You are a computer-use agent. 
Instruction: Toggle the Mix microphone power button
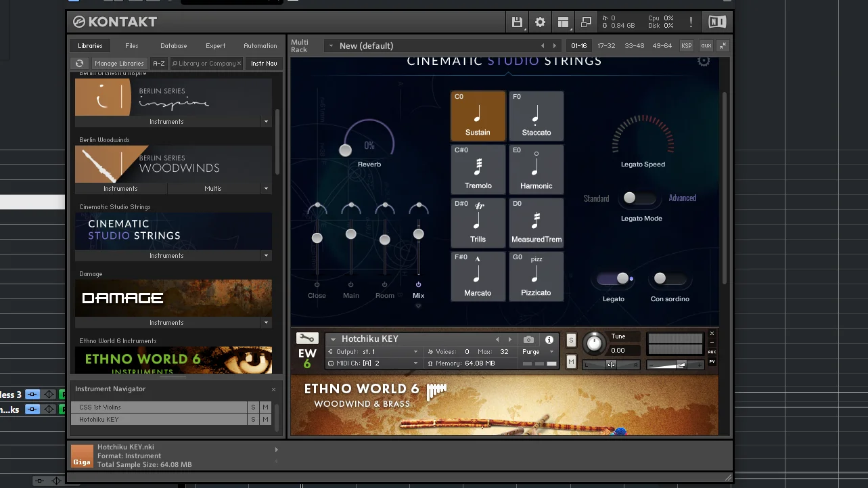pos(418,285)
